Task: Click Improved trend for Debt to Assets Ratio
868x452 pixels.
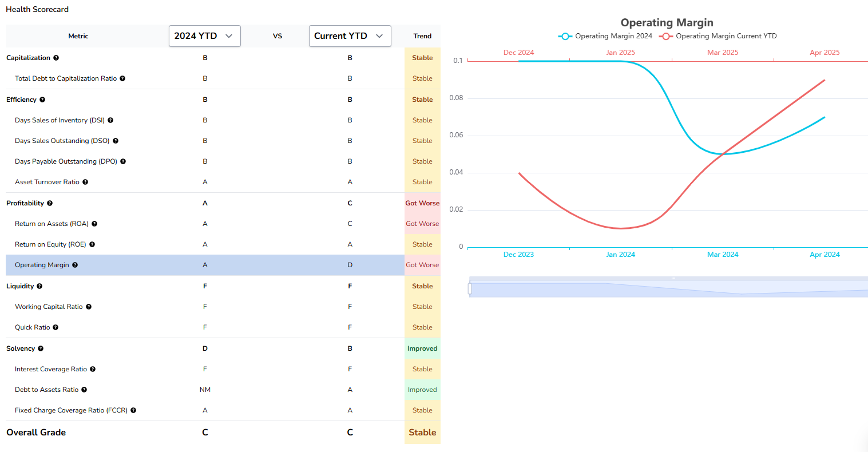Action: 422,390
